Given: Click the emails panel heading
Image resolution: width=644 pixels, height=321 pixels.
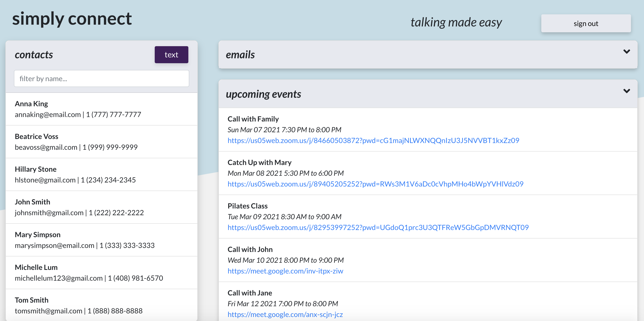Looking at the screenshot, I should click(240, 55).
